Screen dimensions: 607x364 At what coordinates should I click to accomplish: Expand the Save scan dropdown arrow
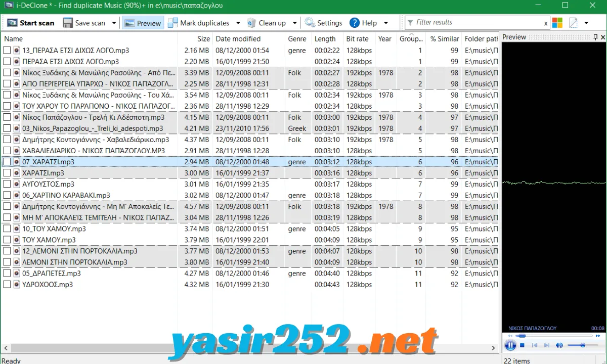click(x=114, y=23)
